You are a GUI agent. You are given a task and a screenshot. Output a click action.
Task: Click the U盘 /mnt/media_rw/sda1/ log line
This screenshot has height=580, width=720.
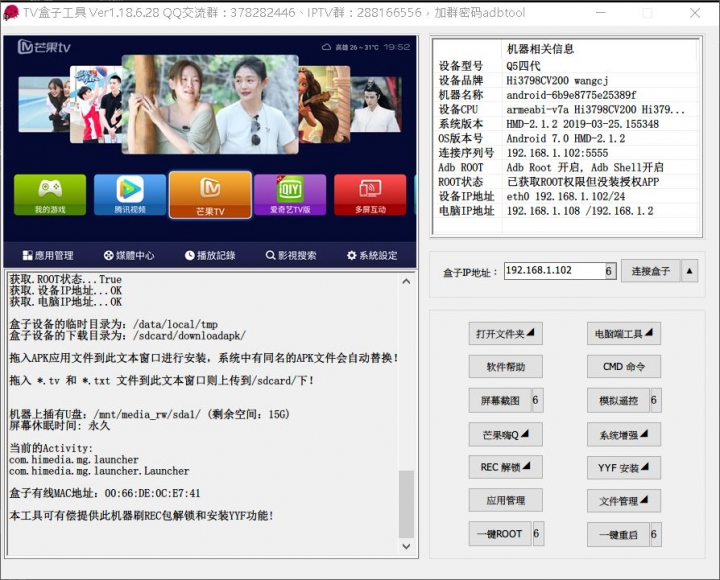[x=150, y=414]
